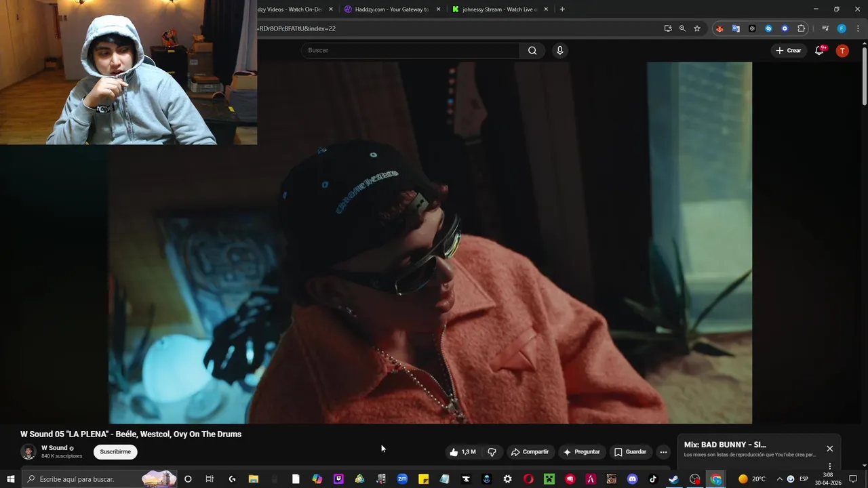868x488 pixels.
Task: Switch to johnessy Stream browser tab
Action: point(500,9)
